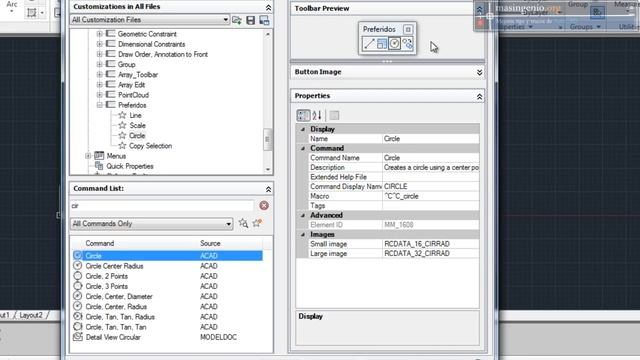640x360 pixels.
Task: Click the Command Display Name value CIRCLE
Action: click(x=431, y=186)
